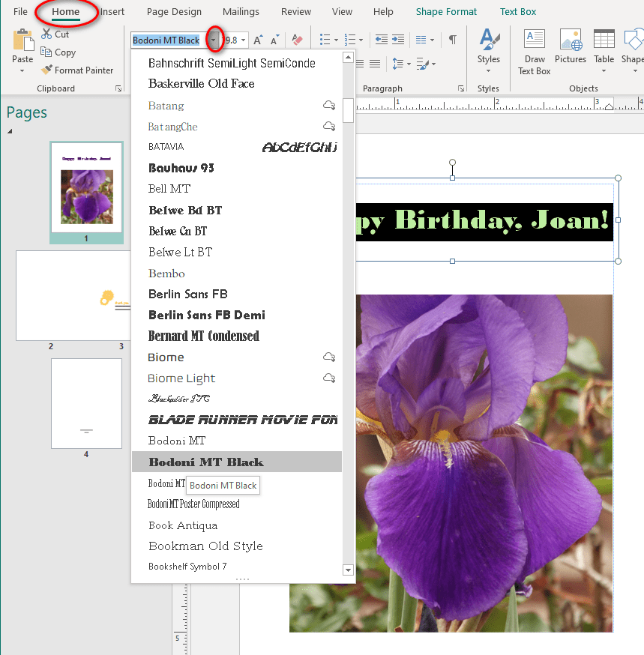Switch to the Page Design tab
Image resolution: width=644 pixels, height=655 pixels.
click(174, 12)
